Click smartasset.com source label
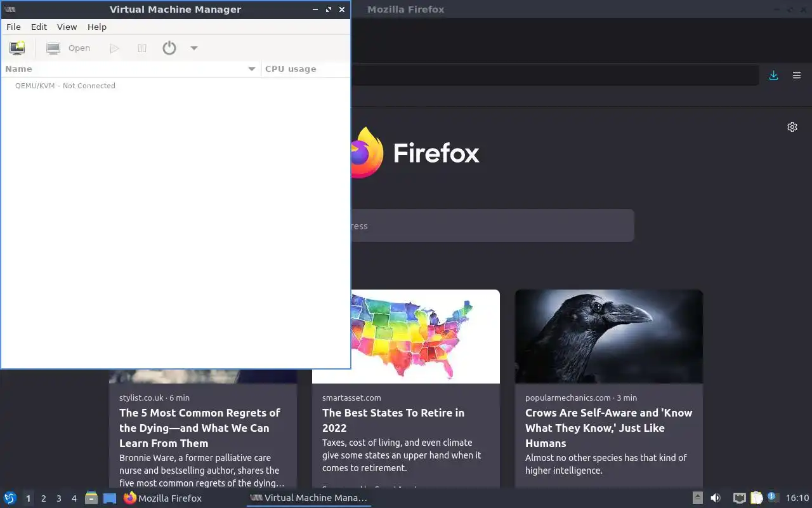The height and width of the screenshot is (508, 812). (x=351, y=398)
